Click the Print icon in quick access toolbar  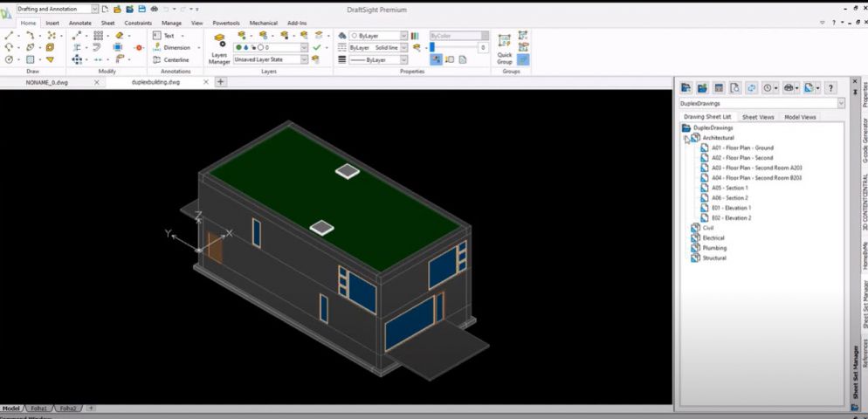[x=154, y=9]
